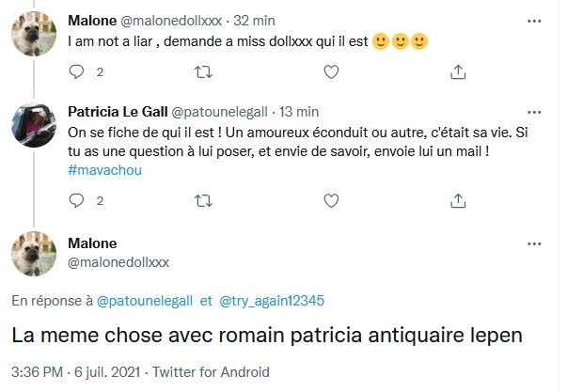Reply to Malone's first tweet

(x=76, y=71)
